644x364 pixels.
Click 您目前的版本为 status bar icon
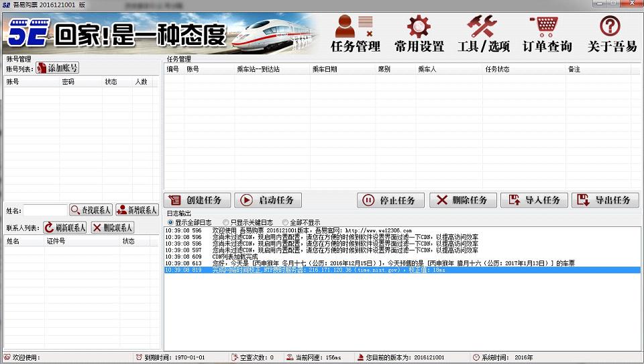coord(361,357)
